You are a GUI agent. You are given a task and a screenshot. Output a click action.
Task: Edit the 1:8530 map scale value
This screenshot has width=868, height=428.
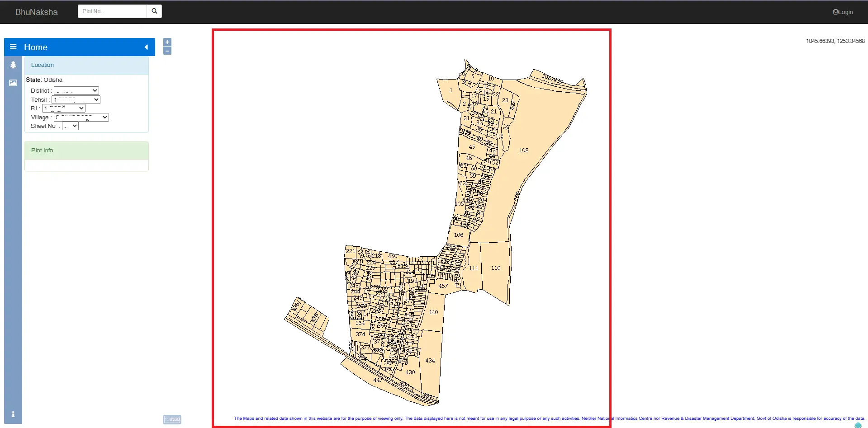point(171,419)
